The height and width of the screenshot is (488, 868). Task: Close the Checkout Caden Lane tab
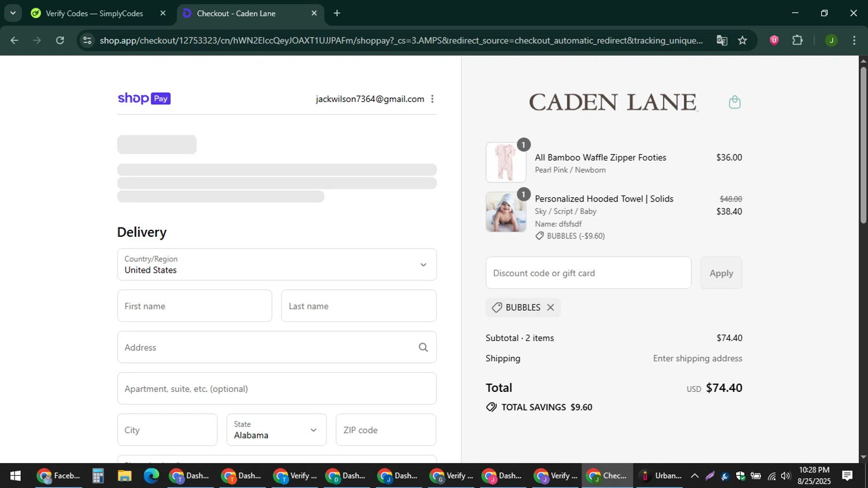[x=314, y=13]
